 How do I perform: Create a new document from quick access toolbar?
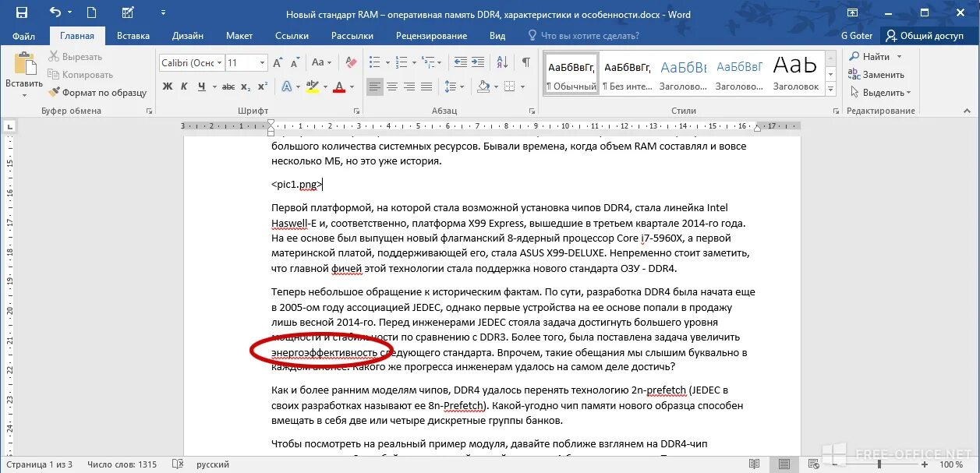(92, 12)
